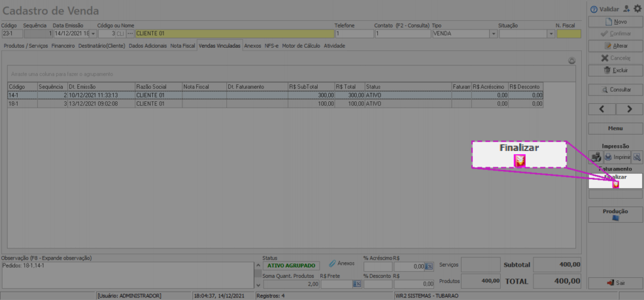Expand the Situação dropdown
The image size is (644, 300).
tap(550, 34)
